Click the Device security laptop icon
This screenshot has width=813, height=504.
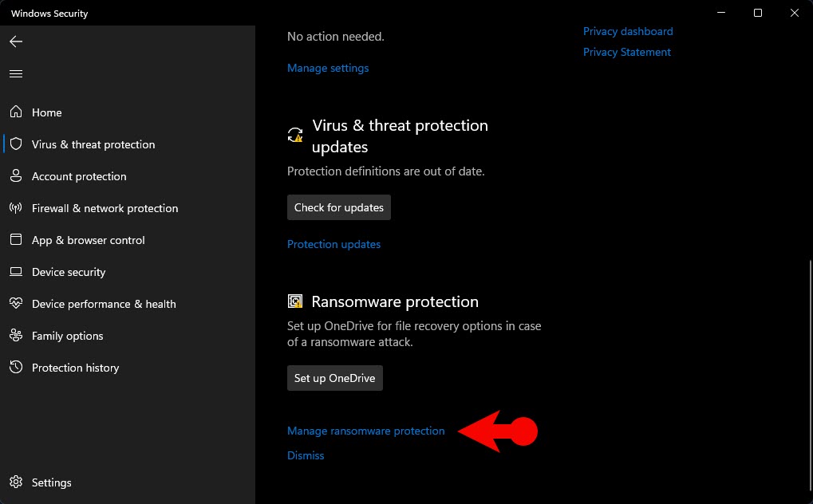[16, 272]
